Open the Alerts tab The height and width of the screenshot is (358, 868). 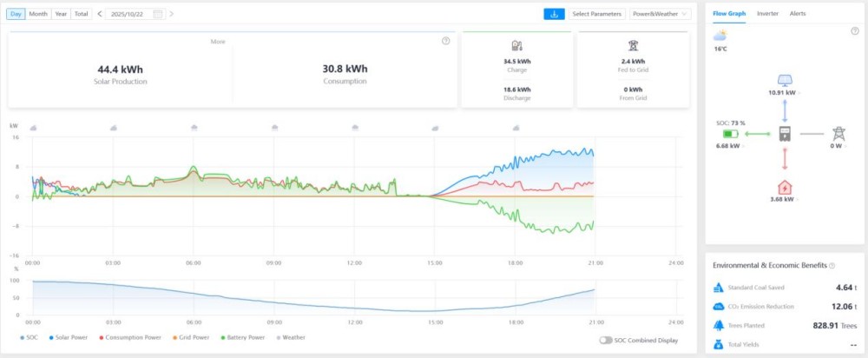(x=798, y=14)
